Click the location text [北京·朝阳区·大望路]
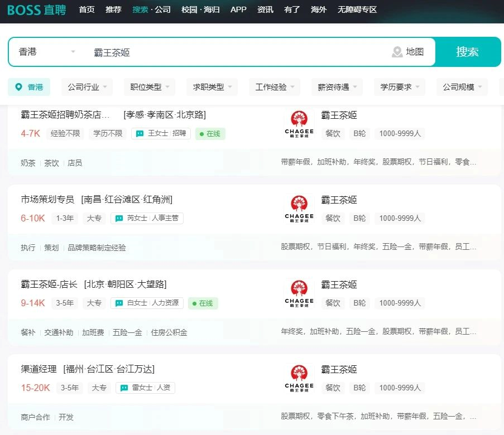This screenshot has width=504, height=435. point(126,284)
